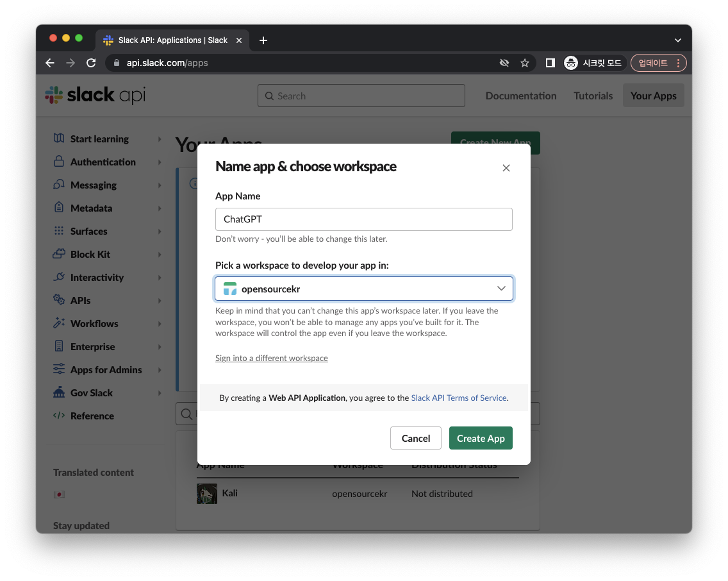Screen dimensions: 728x581
Task: Expand the Workflows section arrow
Action: (x=159, y=324)
